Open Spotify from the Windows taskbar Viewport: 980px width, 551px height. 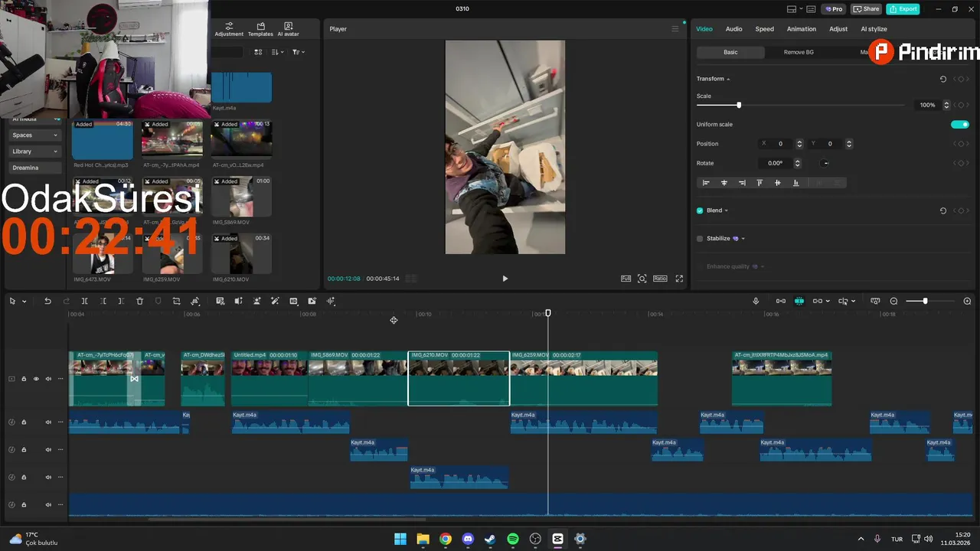pos(513,540)
